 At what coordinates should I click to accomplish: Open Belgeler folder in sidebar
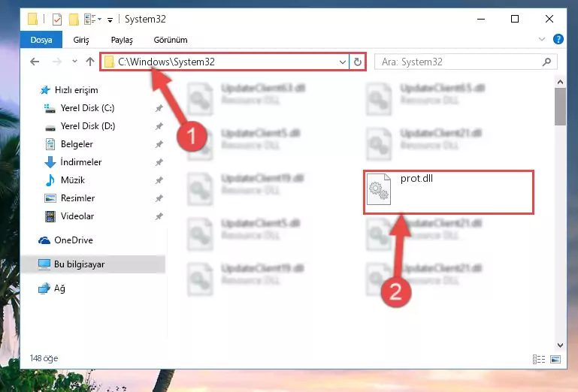pyautogui.click(x=68, y=144)
